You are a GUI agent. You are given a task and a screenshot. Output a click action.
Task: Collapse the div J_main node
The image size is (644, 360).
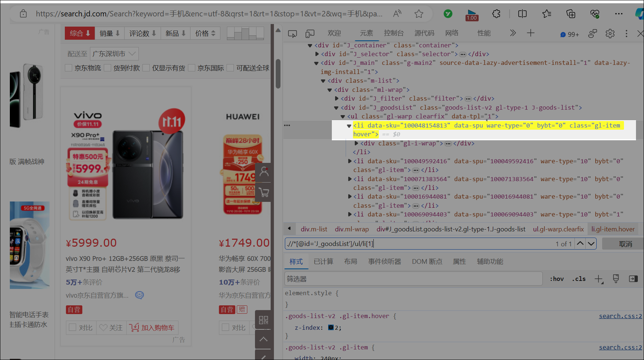[317, 63]
